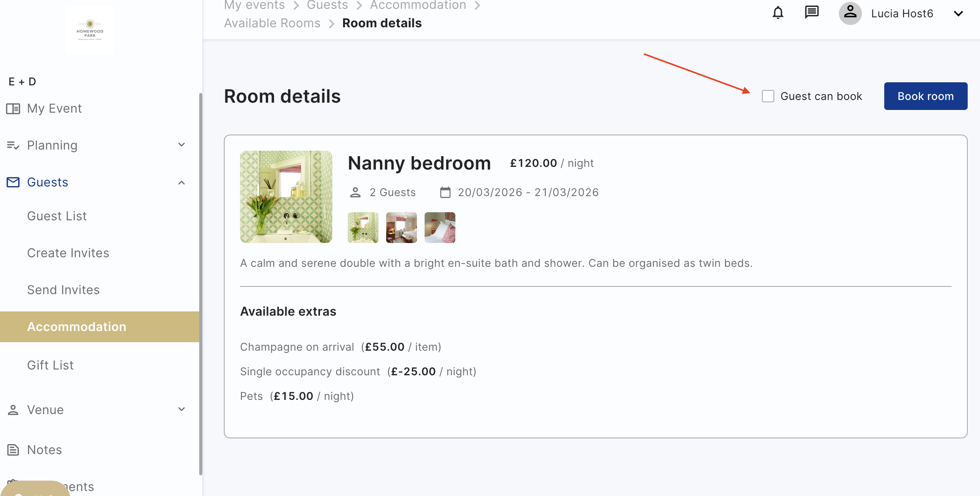Open the messages chat icon
Image resolution: width=980 pixels, height=496 pixels.
click(x=812, y=13)
